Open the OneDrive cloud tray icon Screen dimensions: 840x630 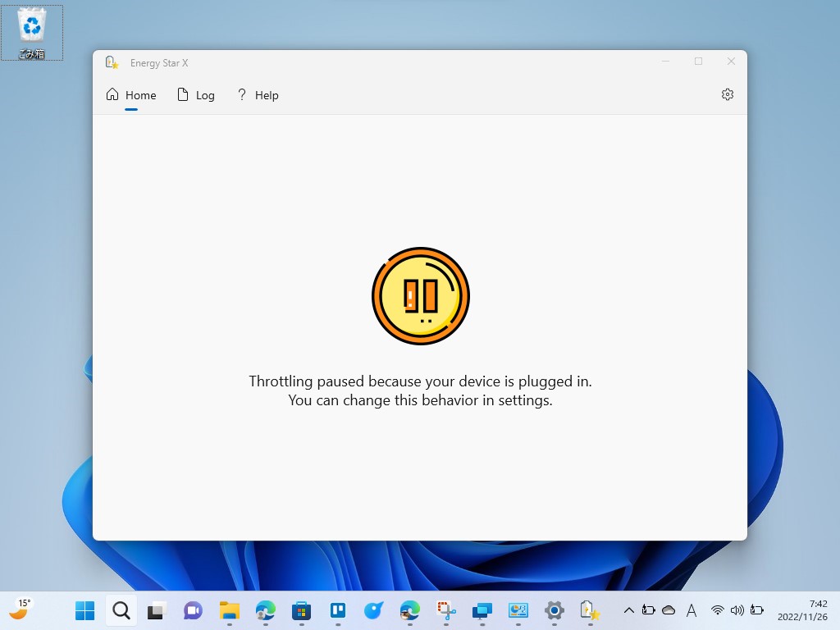(x=668, y=610)
